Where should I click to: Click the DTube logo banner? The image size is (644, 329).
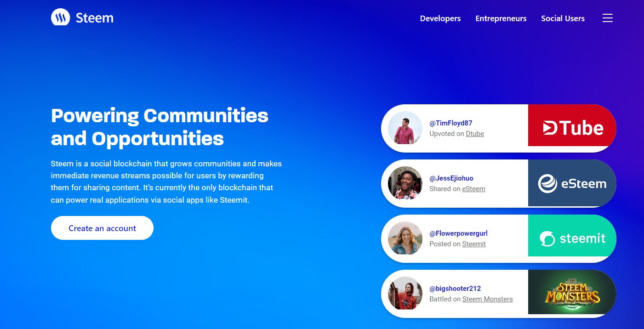coord(572,125)
